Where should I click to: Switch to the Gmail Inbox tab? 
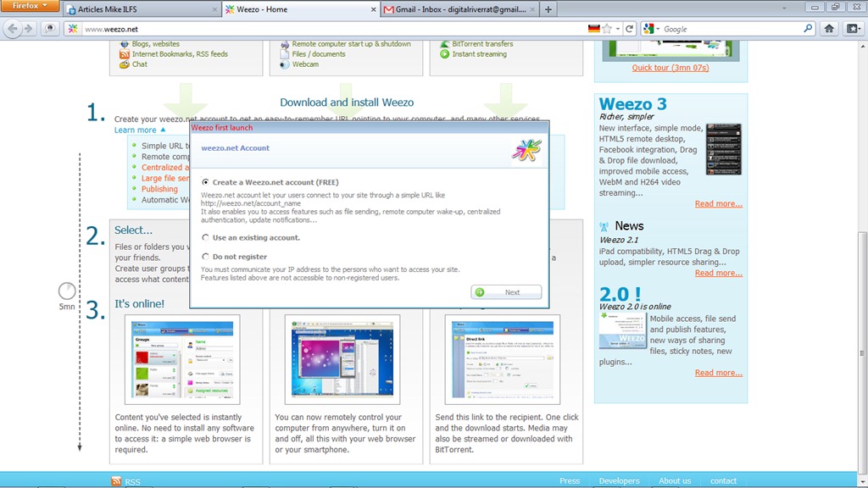(x=459, y=9)
